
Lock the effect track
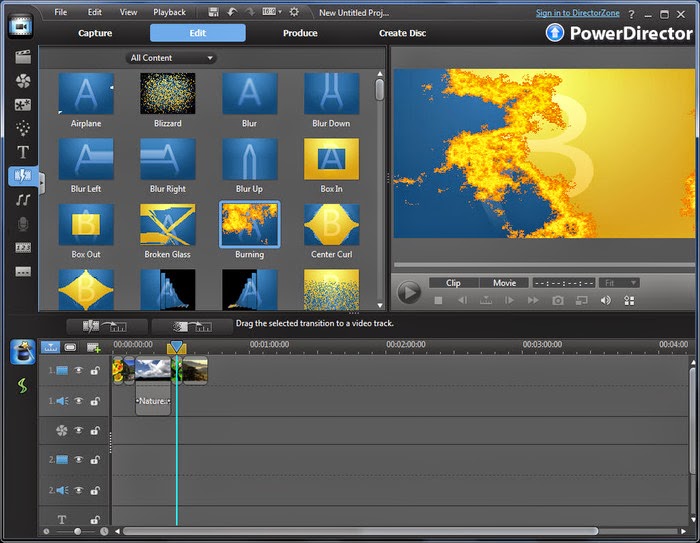pos(95,430)
